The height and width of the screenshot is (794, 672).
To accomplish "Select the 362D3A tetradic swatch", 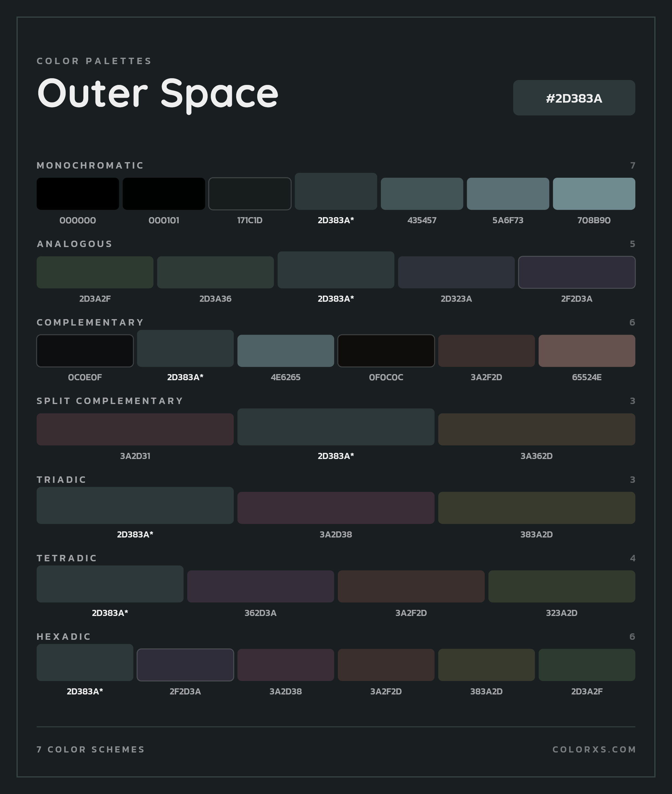I will click(x=261, y=586).
